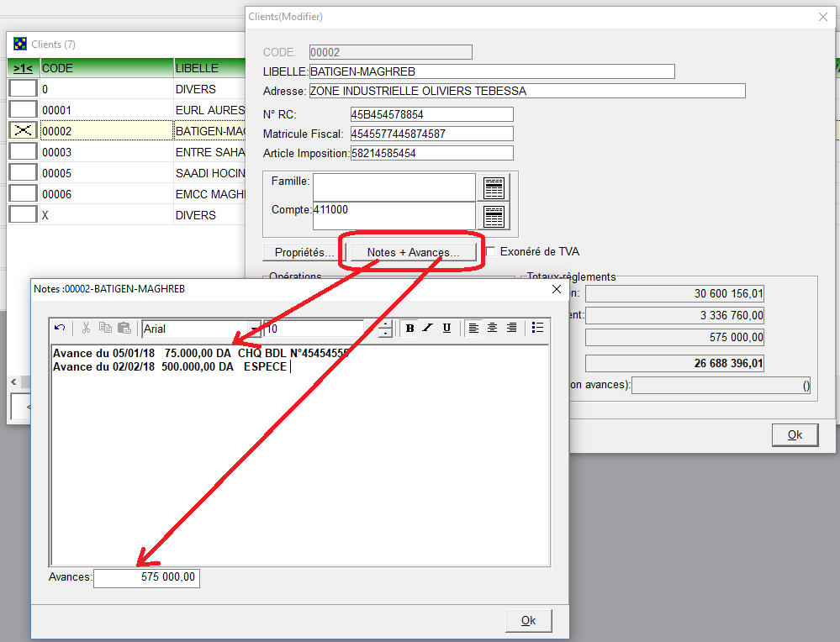
Task: Click the Paste clipboard icon
Action: pyautogui.click(x=124, y=329)
